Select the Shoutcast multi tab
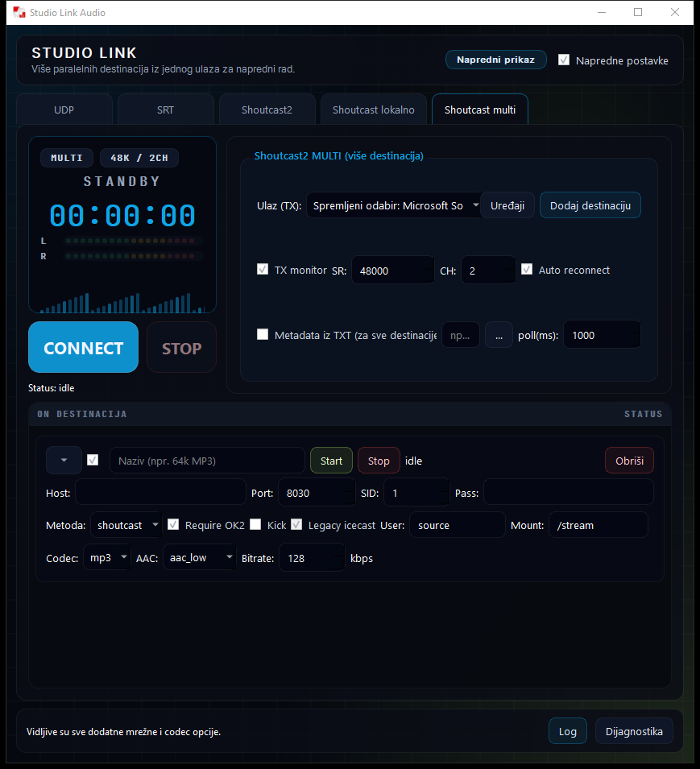The image size is (700, 769). pyautogui.click(x=480, y=110)
